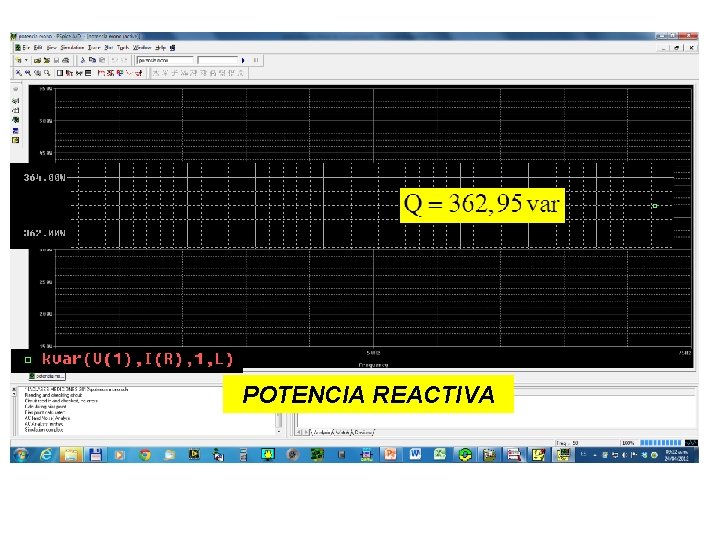Click the Print toolbar icon
720x540 pixels.
coord(65,60)
